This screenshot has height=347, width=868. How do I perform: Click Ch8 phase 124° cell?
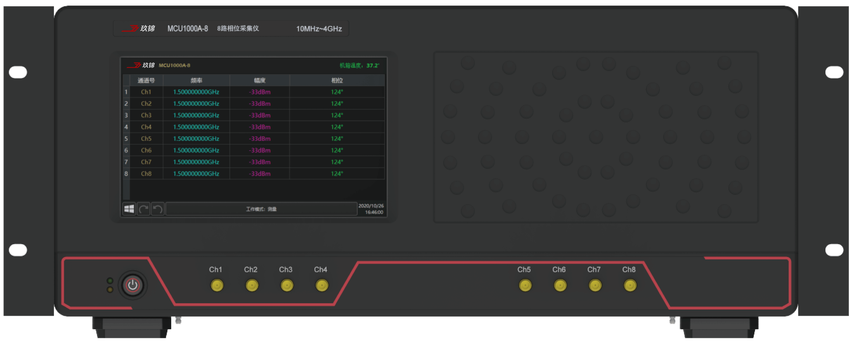pos(337,174)
